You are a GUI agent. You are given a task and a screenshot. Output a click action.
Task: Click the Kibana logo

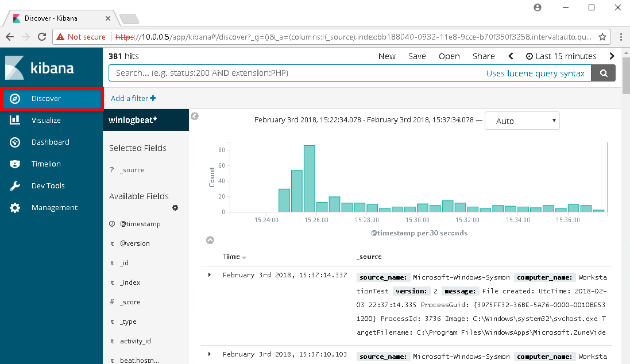[x=40, y=68]
